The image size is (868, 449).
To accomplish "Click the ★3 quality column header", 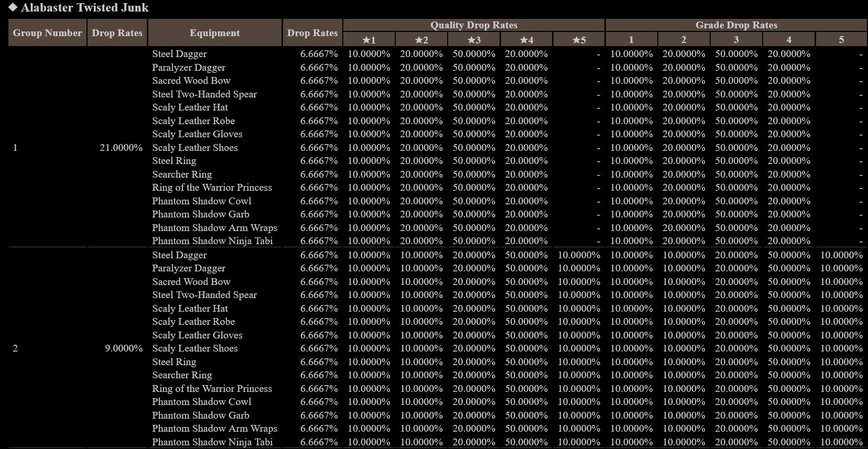I will 474,39.
